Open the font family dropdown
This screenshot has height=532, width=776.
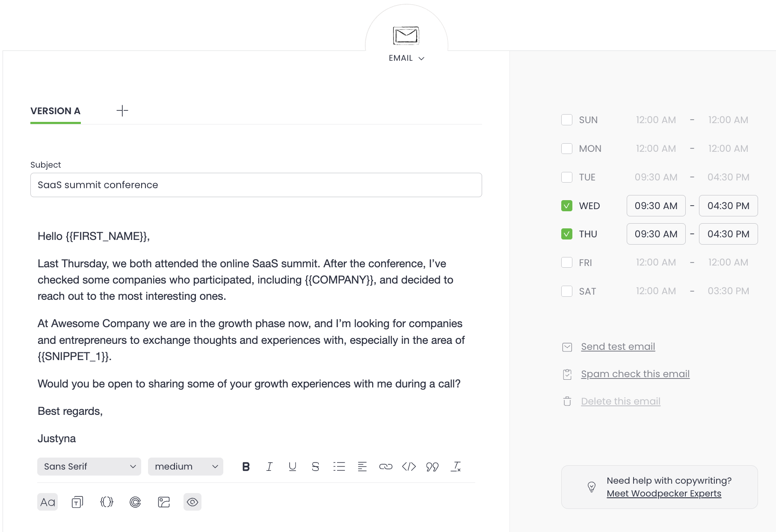[x=89, y=467]
